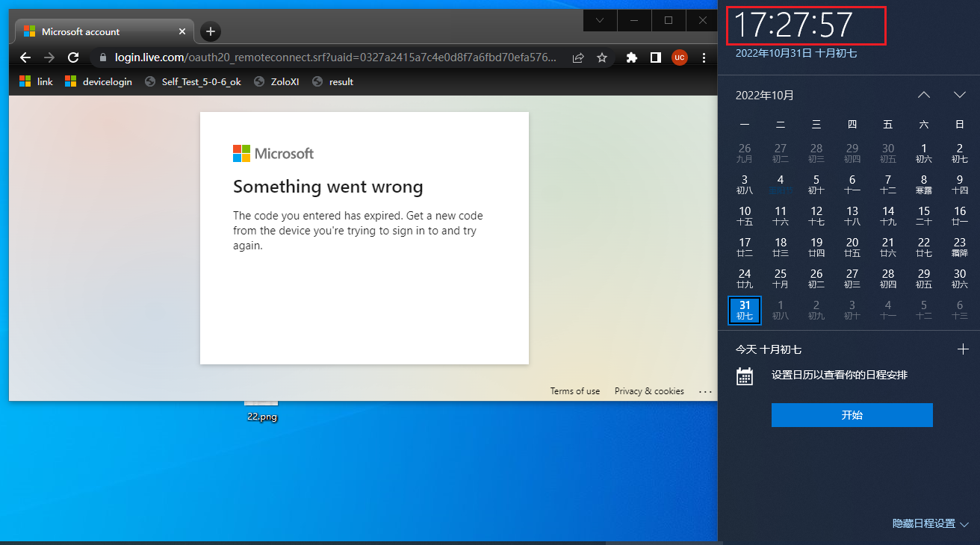The height and width of the screenshot is (545, 980).
Task: Open a new Chrome tab
Action: [x=211, y=31]
